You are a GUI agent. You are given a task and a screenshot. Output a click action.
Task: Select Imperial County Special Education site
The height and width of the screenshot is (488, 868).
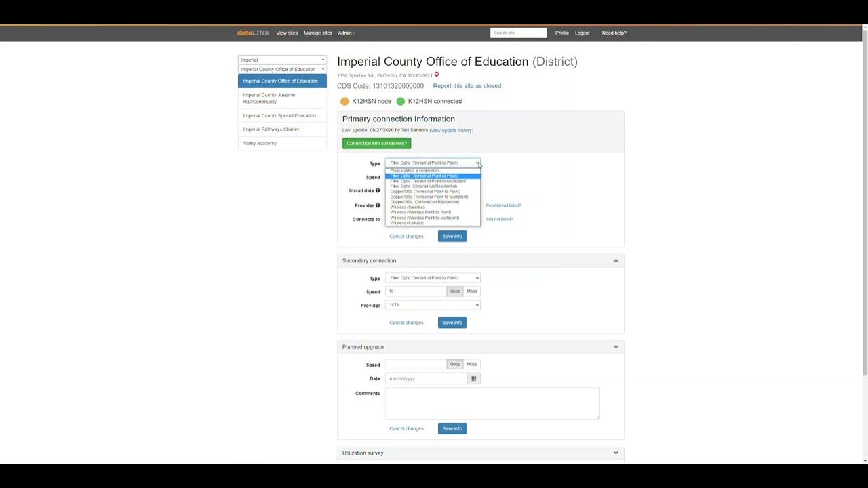click(282, 115)
